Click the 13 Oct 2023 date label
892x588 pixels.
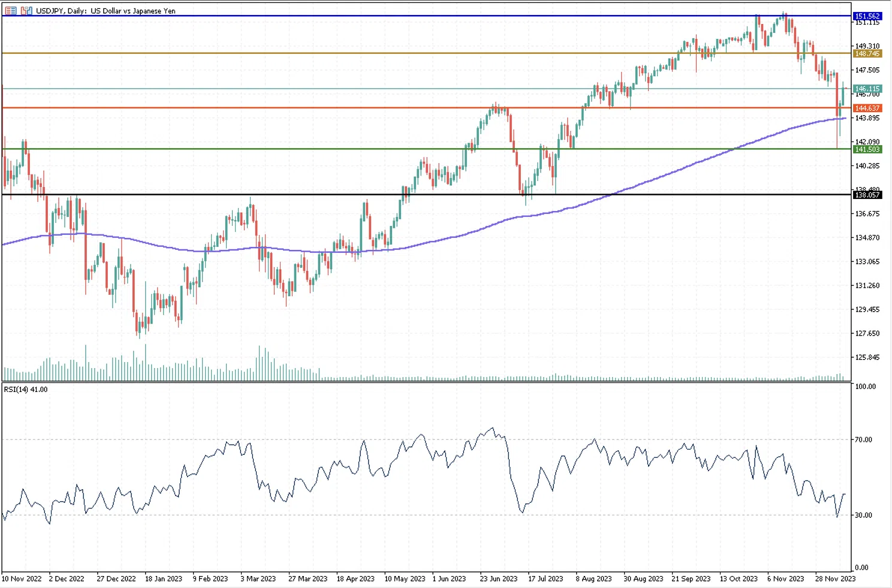[739, 579]
